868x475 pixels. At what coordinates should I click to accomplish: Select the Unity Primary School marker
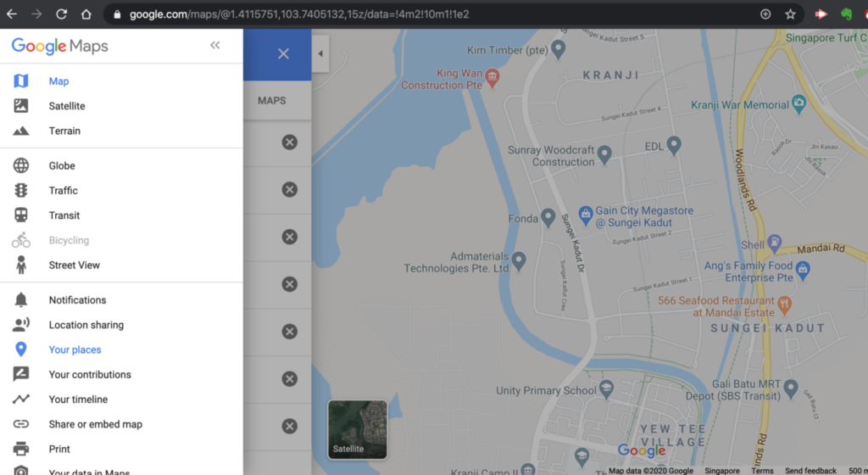pos(606,388)
